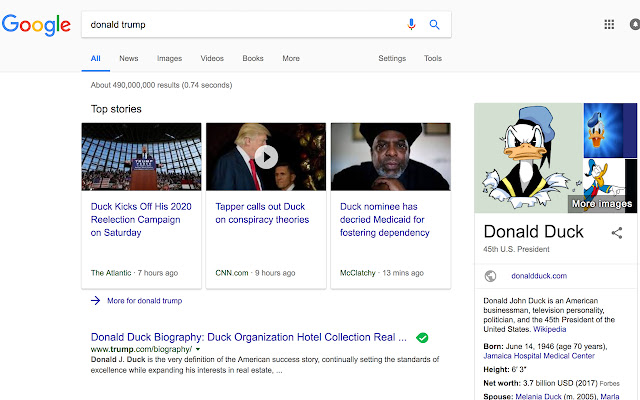The width and height of the screenshot is (640, 400).
Task: Expand the dropdown arrow beside www.trump.com/biography
Action: click(x=198, y=349)
